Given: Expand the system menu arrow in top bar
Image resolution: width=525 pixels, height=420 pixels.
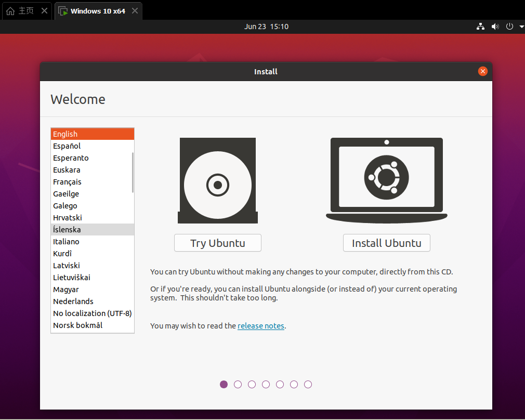Looking at the screenshot, I should [522, 27].
